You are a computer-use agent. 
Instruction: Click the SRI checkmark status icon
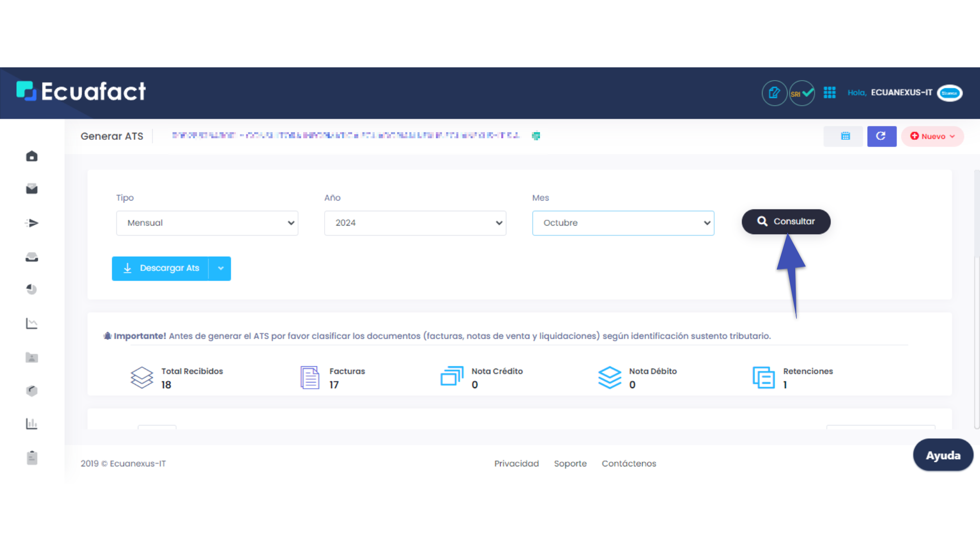(802, 93)
